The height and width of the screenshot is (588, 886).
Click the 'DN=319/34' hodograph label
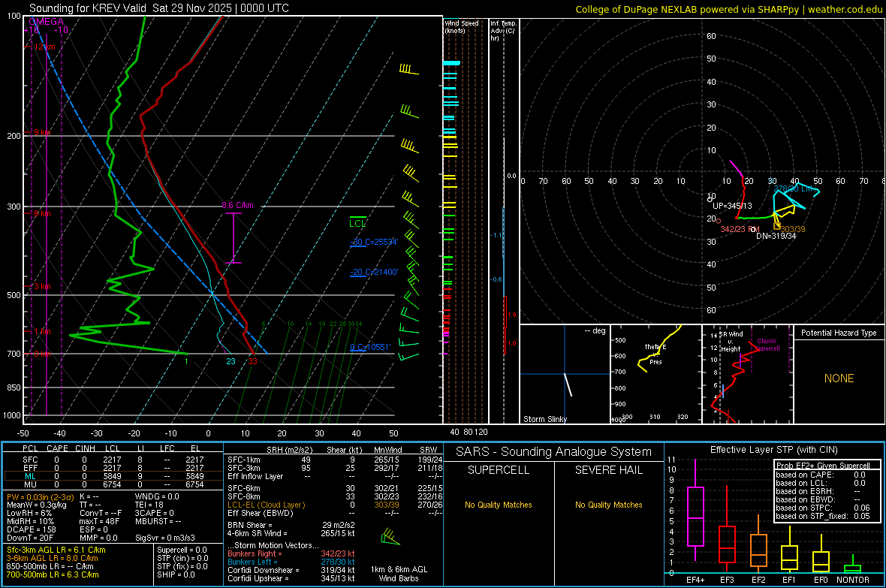776,236
